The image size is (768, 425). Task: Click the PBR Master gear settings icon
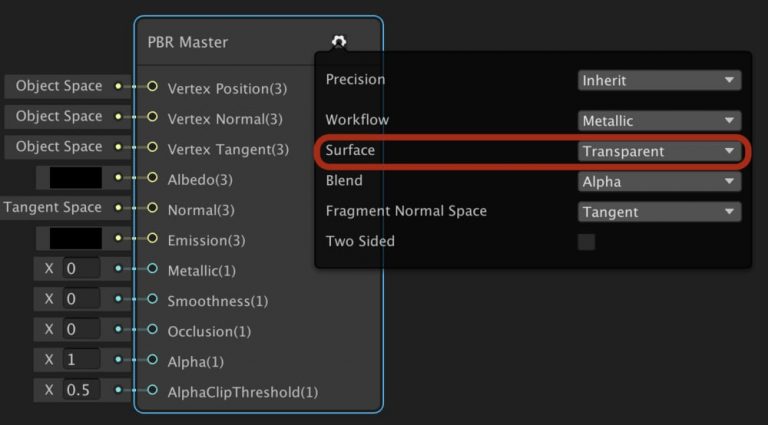[338, 42]
